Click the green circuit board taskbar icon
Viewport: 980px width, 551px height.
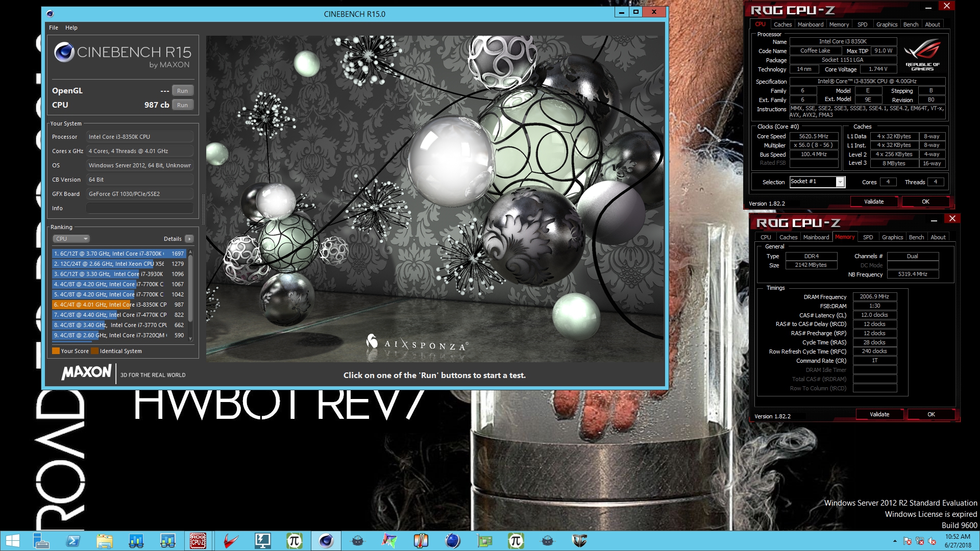(484, 541)
